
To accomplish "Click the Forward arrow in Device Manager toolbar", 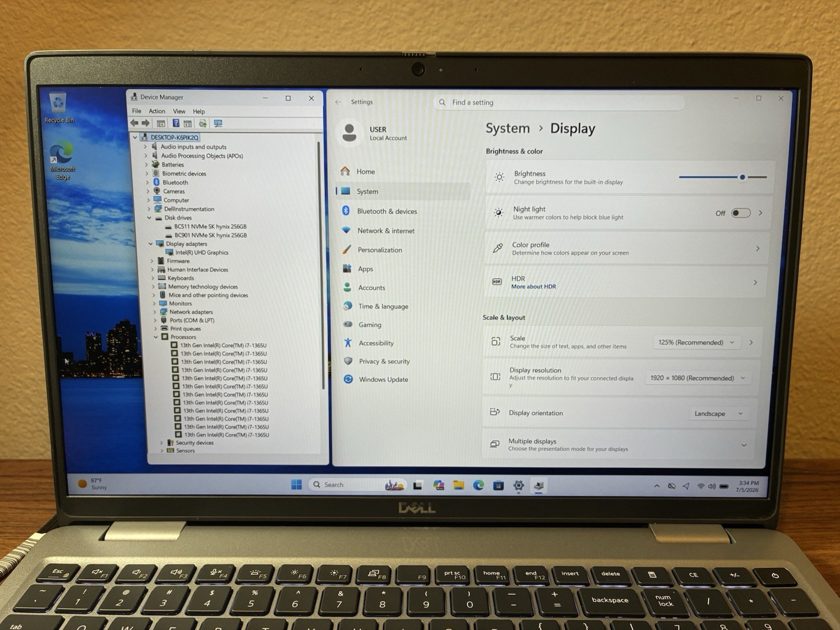I will (x=146, y=123).
